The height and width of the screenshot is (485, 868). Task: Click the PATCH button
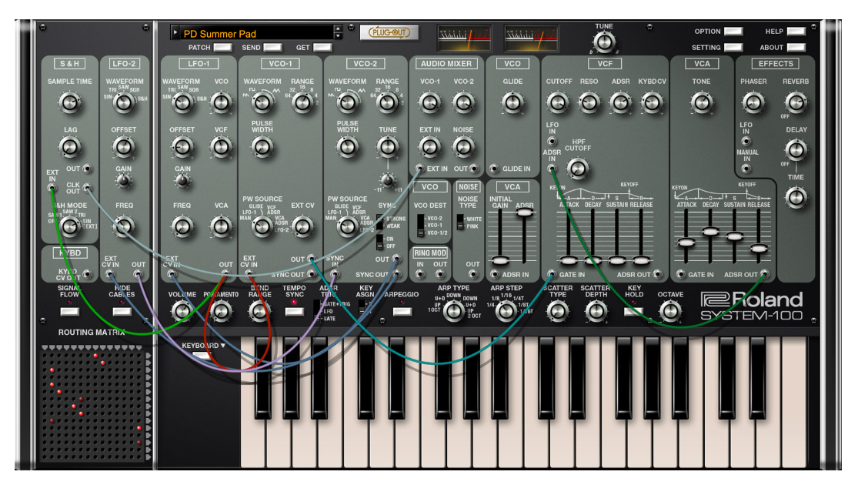[x=222, y=48]
